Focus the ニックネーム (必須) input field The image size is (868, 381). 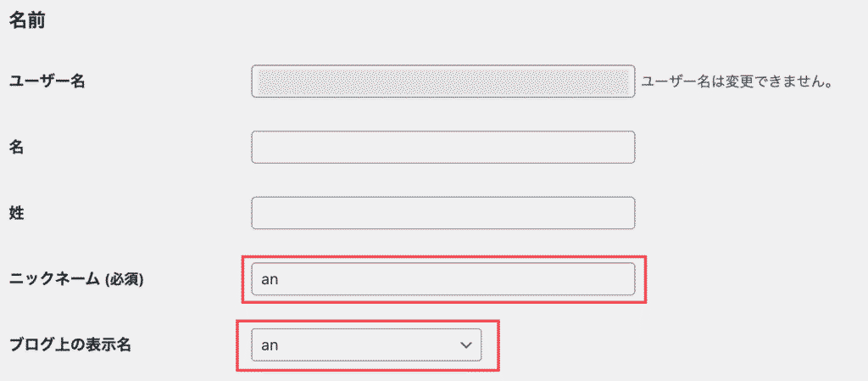442,279
